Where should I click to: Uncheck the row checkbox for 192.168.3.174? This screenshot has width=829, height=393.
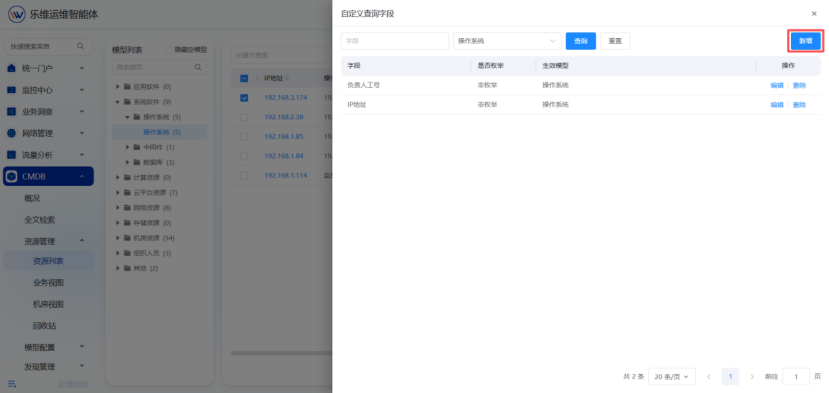[x=244, y=98]
